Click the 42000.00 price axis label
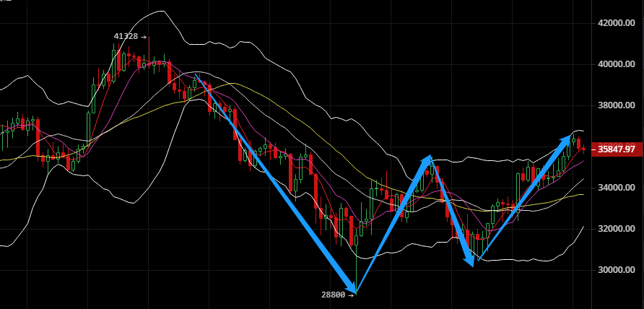This screenshot has height=309, width=644. pyautogui.click(x=616, y=23)
